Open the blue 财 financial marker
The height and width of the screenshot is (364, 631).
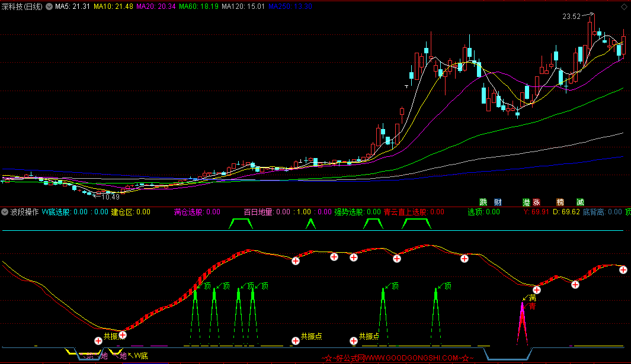[x=498, y=202]
